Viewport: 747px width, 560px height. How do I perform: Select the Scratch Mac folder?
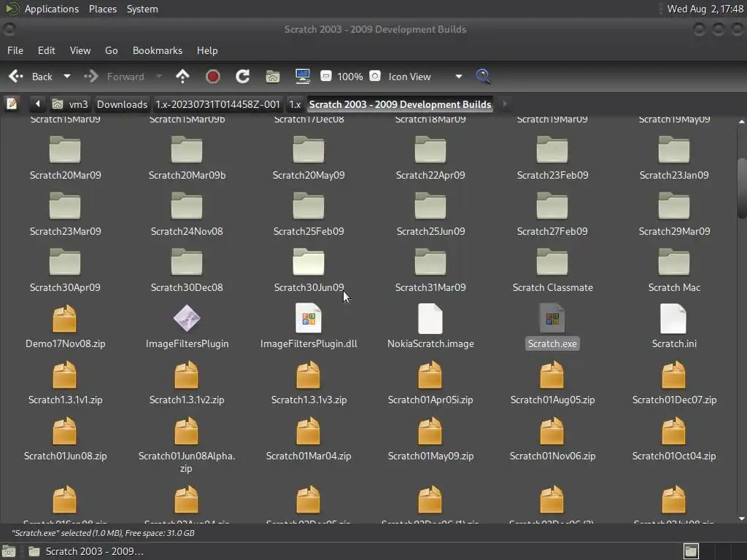pos(673,269)
